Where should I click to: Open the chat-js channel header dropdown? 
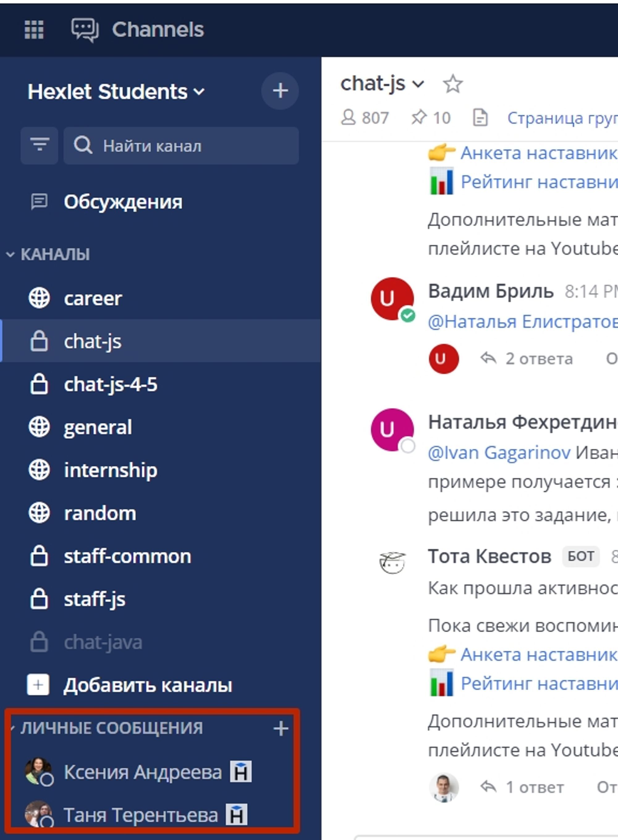tap(418, 84)
